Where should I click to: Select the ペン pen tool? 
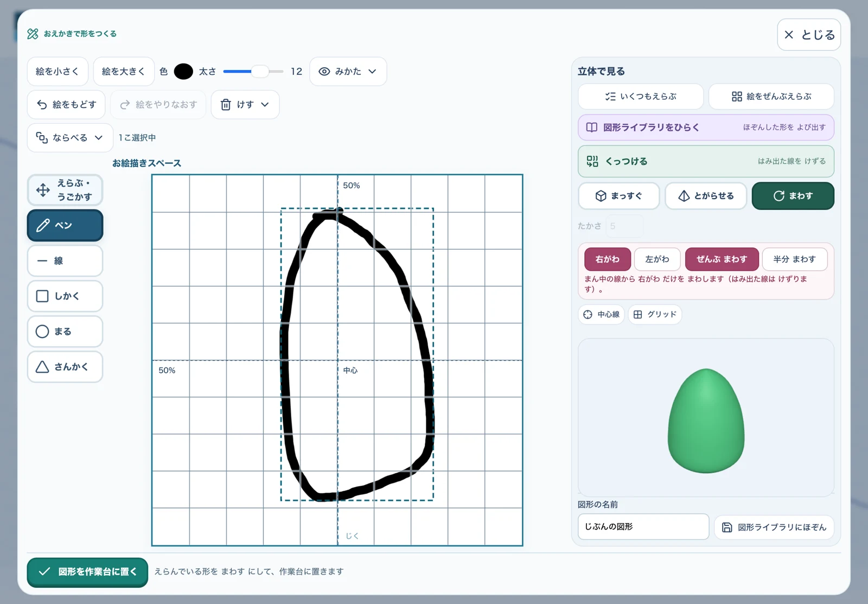click(65, 225)
